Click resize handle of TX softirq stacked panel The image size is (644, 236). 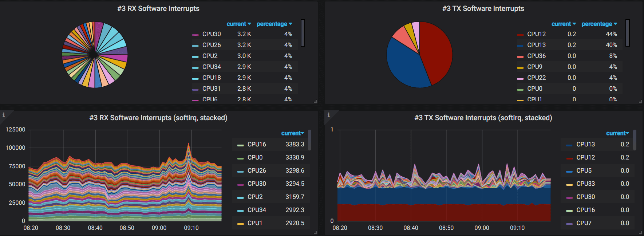[x=640, y=232]
